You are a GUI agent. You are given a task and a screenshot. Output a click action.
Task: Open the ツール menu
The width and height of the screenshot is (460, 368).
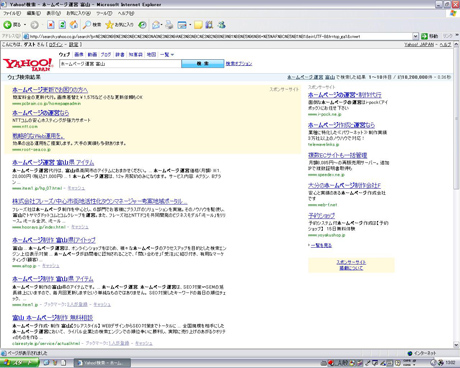pos(104,13)
